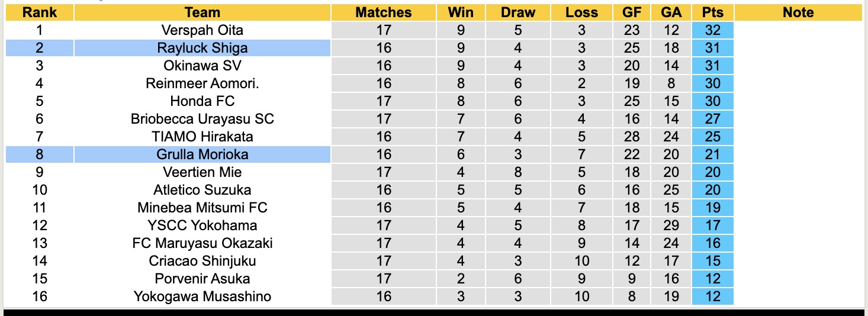Click the rank 8 cell

pos(40,154)
